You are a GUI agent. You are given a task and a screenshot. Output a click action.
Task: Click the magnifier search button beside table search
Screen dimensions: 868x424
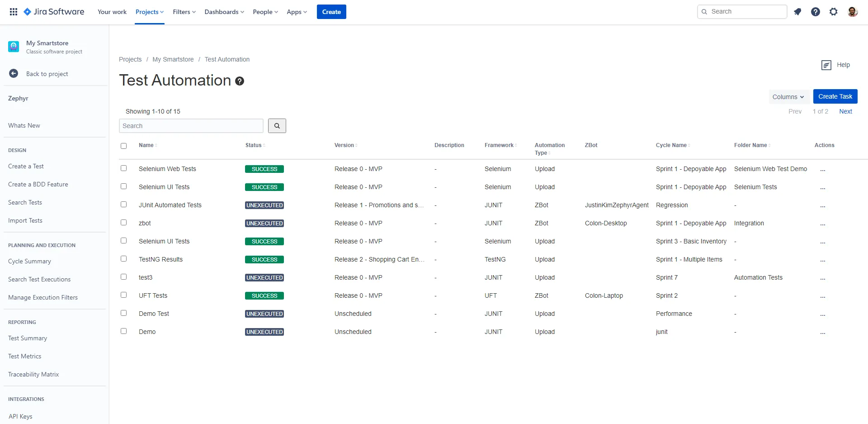tap(277, 126)
